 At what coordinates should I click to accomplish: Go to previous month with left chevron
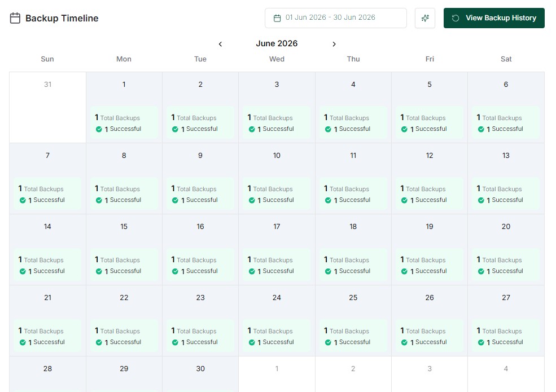(220, 44)
